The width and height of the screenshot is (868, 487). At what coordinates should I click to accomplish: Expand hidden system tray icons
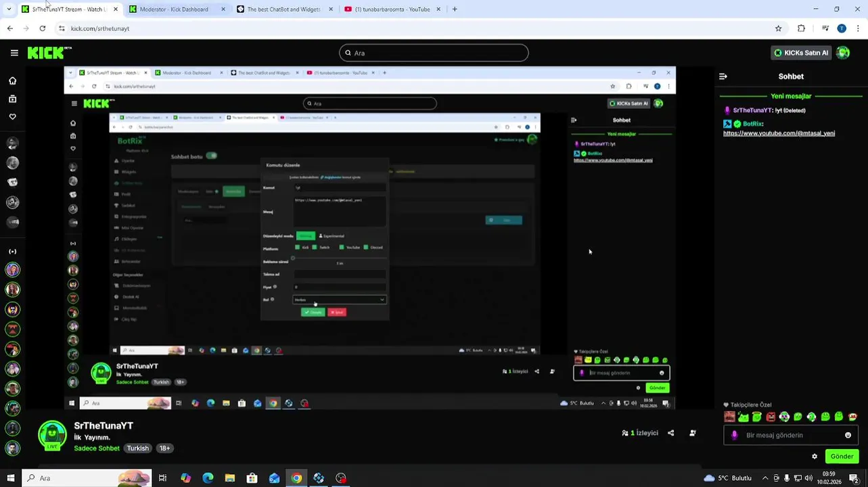pyautogui.click(x=766, y=478)
